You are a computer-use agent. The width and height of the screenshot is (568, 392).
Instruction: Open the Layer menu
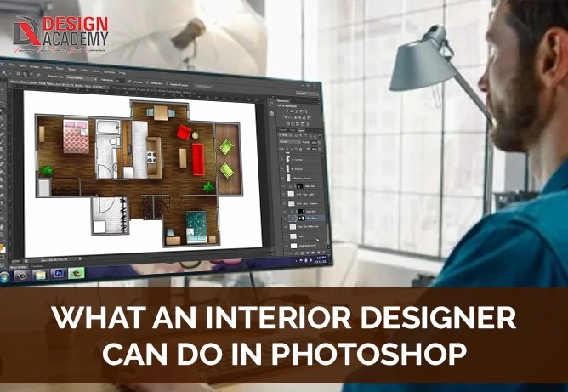[x=48, y=68]
